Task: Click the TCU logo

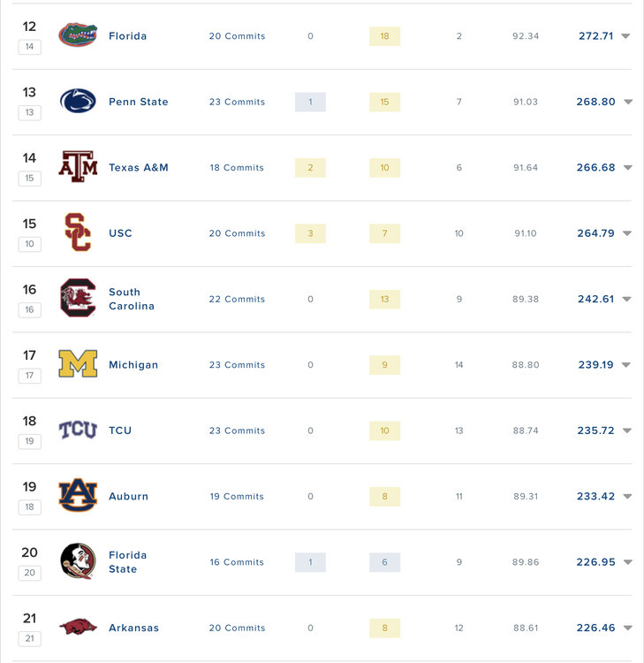Action: click(78, 431)
